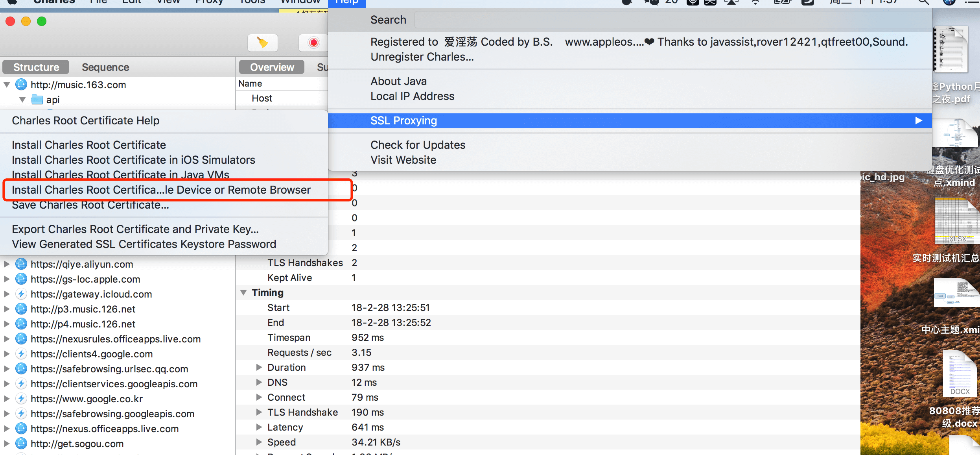Click the lightning icon beside clientservices.googleapis.com
This screenshot has height=455, width=980.
tap(21, 384)
